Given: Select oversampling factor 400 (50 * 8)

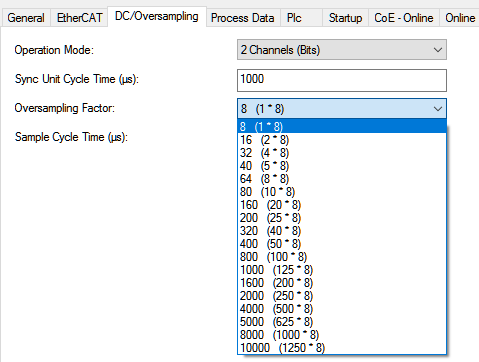Looking at the screenshot, I should coord(342,244).
